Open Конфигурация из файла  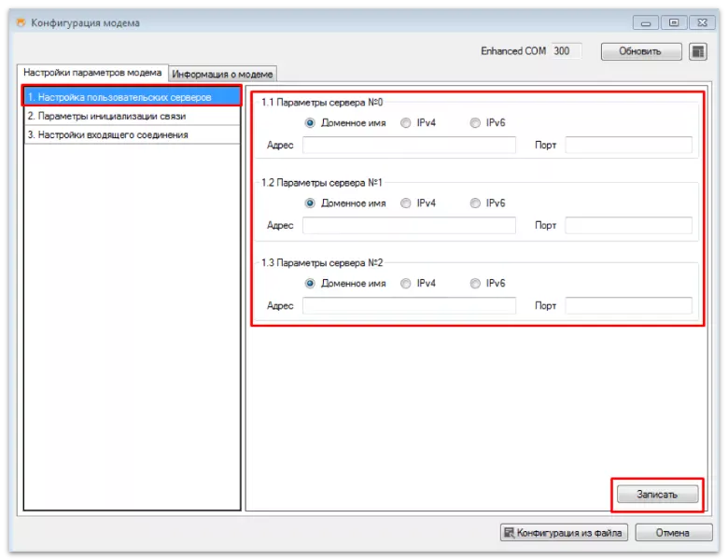pyautogui.click(x=564, y=533)
